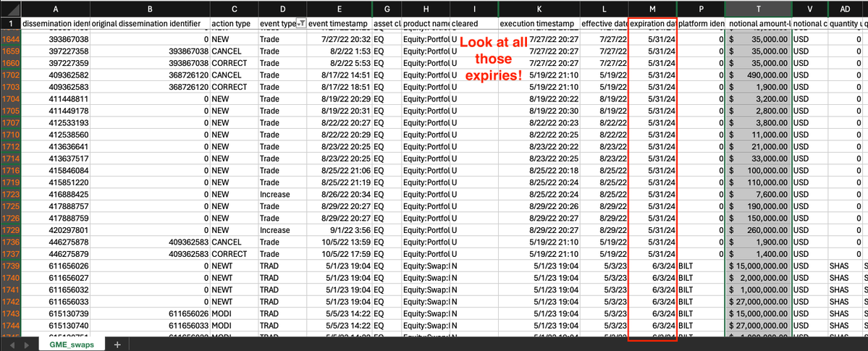Select column A header

[x=56, y=8]
